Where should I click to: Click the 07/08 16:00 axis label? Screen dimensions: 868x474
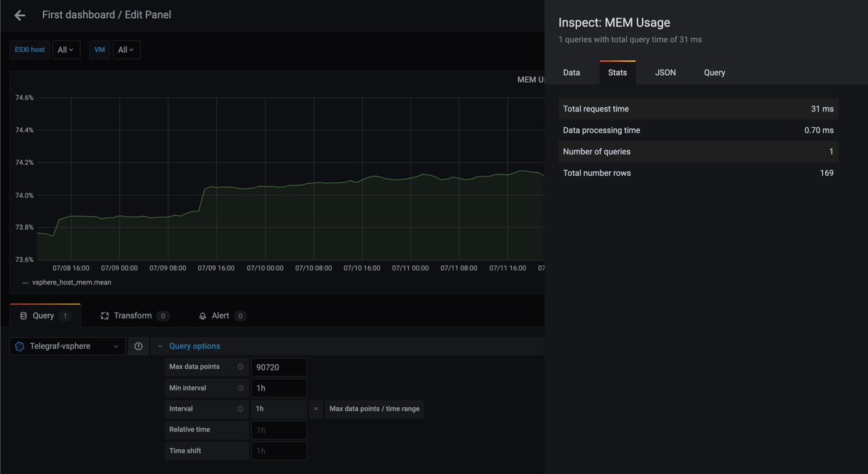pos(71,268)
